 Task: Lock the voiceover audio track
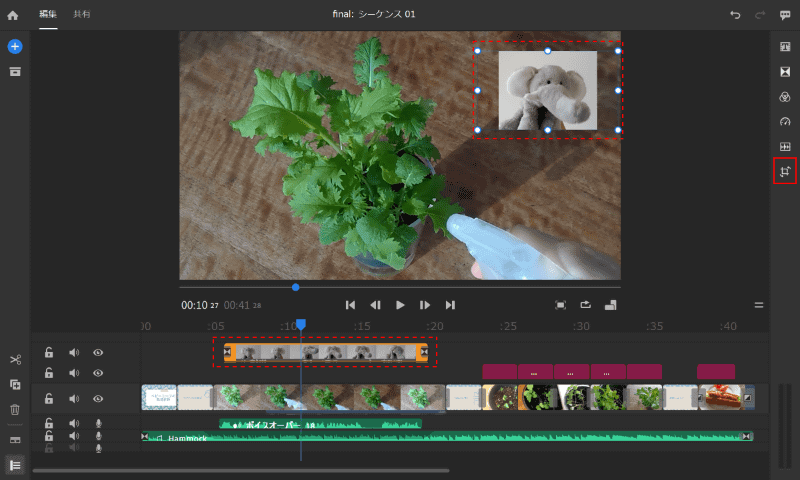(x=48, y=423)
